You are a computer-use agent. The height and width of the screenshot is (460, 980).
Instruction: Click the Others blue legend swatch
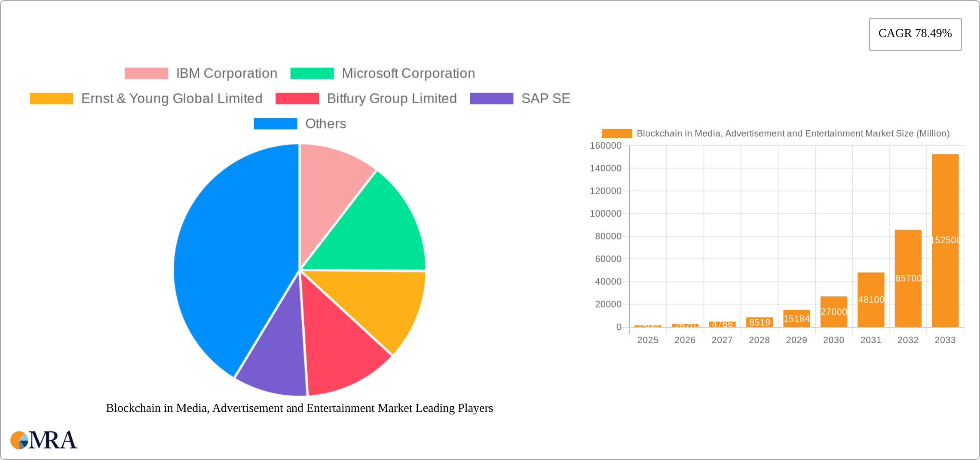tap(276, 123)
